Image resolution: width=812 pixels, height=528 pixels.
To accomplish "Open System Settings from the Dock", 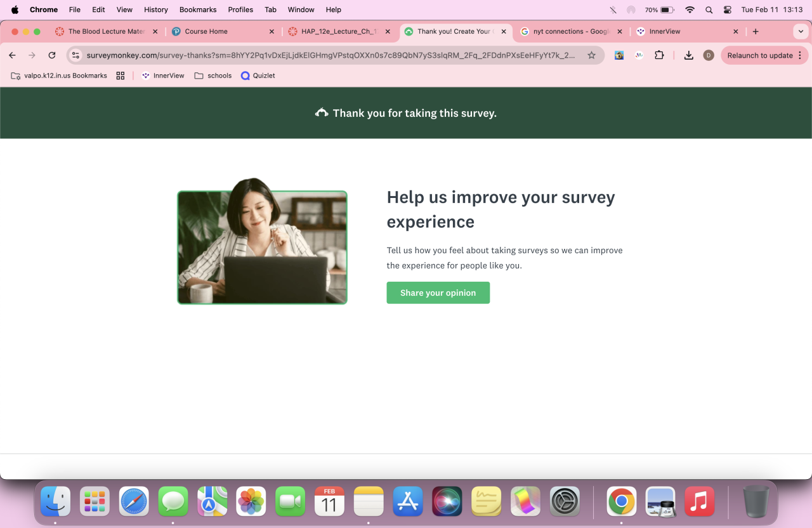I will pyautogui.click(x=565, y=502).
